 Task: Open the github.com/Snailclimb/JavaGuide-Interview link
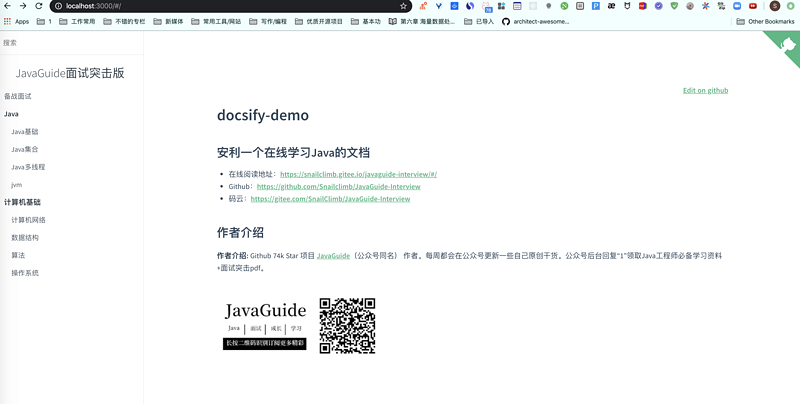coord(338,186)
